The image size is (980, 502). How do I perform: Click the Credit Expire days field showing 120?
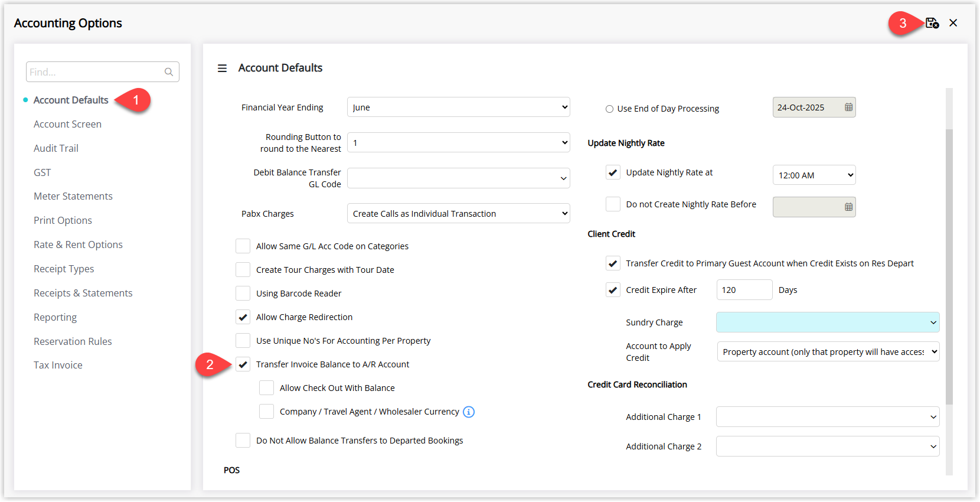744,289
